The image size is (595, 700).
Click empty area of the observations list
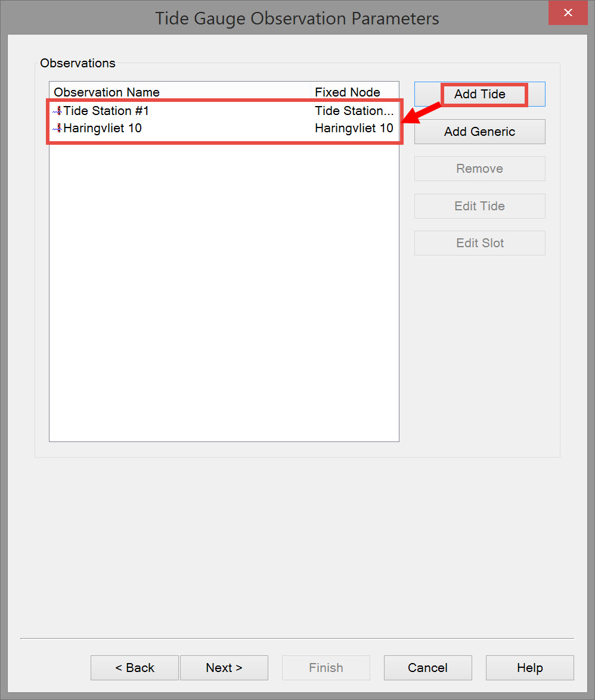tap(224, 290)
